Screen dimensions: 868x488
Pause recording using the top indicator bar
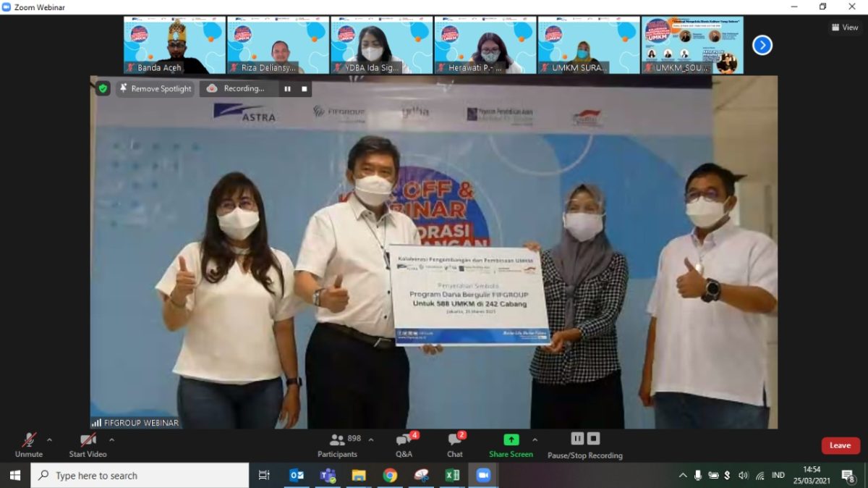coord(287,89)
